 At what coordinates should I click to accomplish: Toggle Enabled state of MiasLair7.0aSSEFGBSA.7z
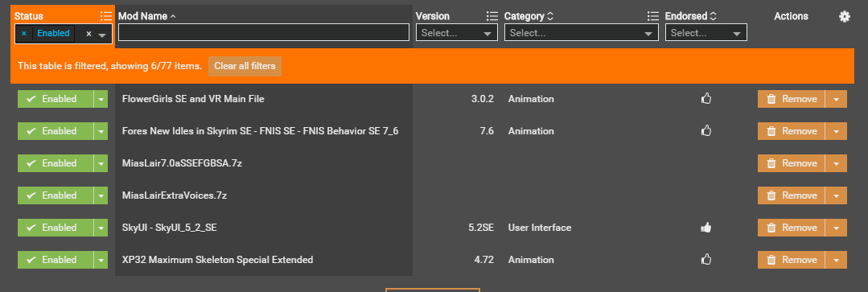click(56, 163)
